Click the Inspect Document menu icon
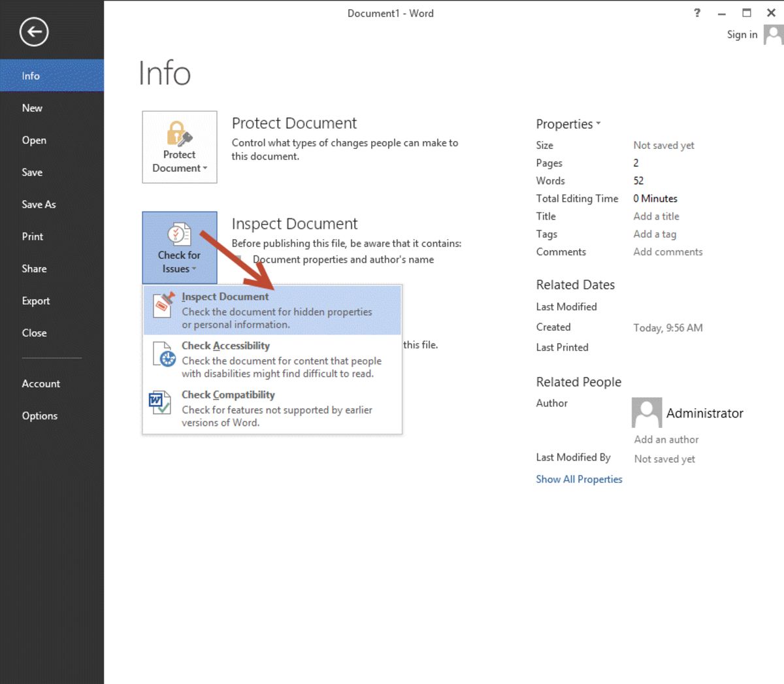 click(x=163, y=305)
